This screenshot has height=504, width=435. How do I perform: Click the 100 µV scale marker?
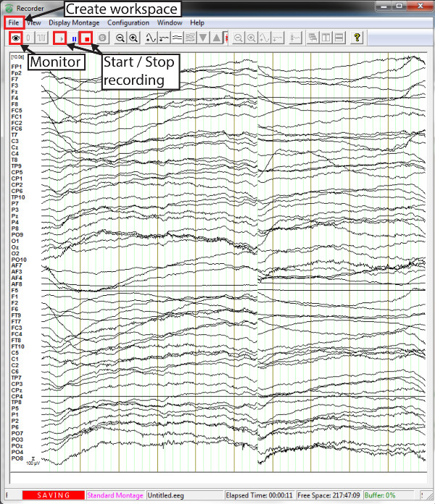tap(33, 461)
